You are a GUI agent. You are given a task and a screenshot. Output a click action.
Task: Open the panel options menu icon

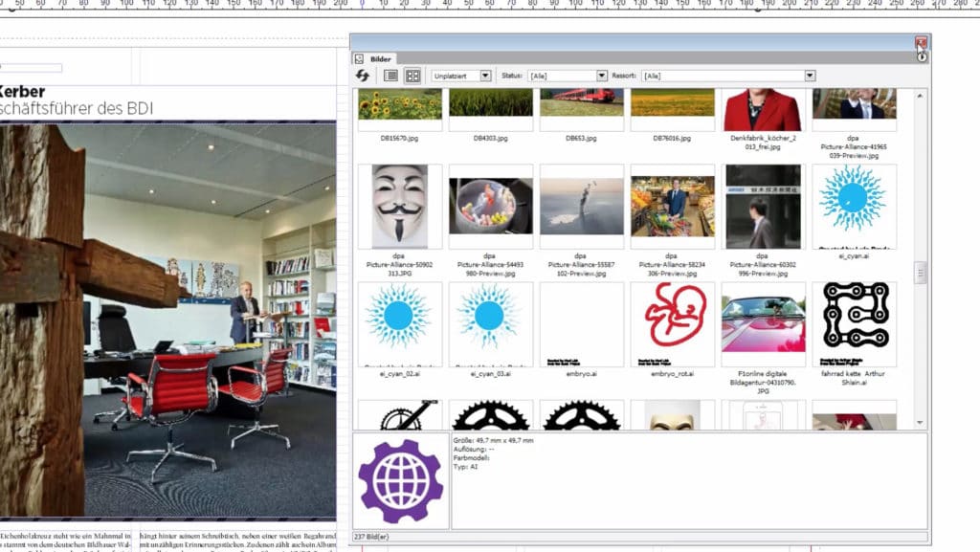click(922, 57)
